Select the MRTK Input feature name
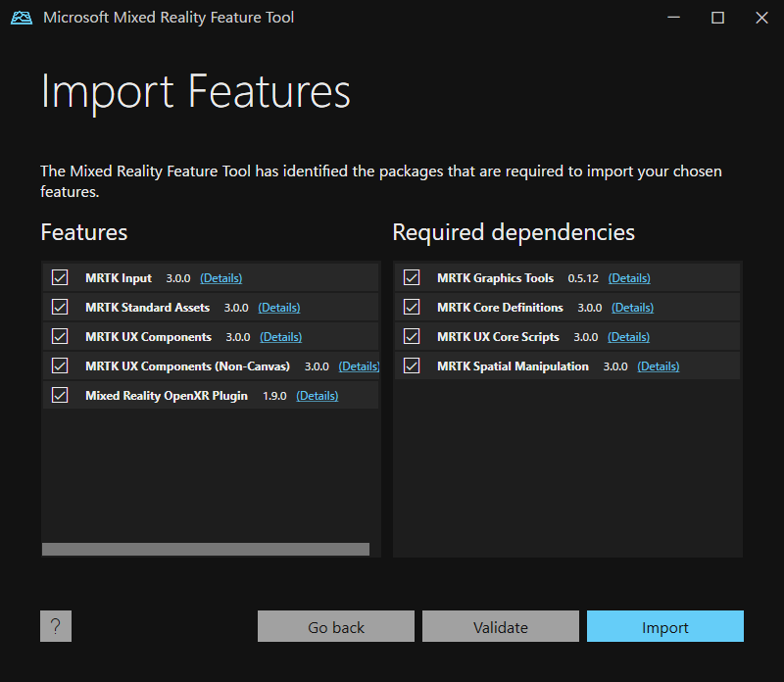The image size is (784, 682). click(x=119, y=278)
